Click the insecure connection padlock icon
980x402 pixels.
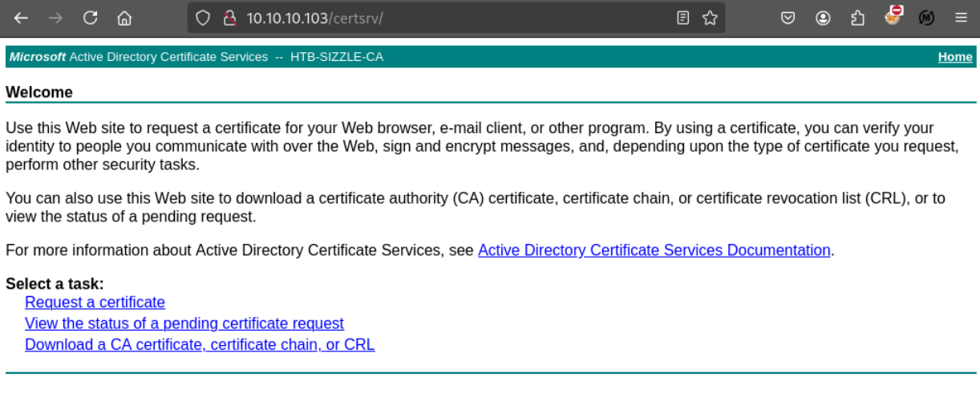(229, 18)
